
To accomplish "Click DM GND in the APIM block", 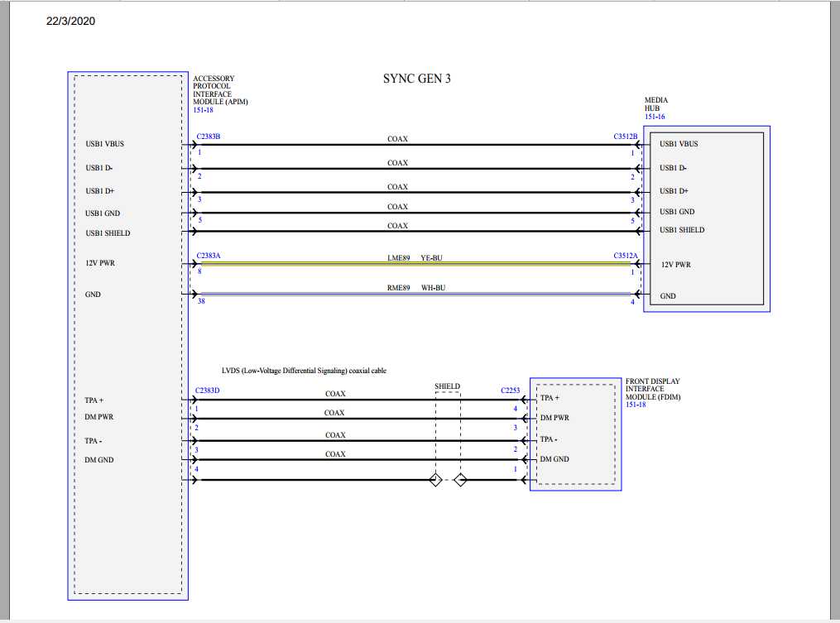I will 99,460.
